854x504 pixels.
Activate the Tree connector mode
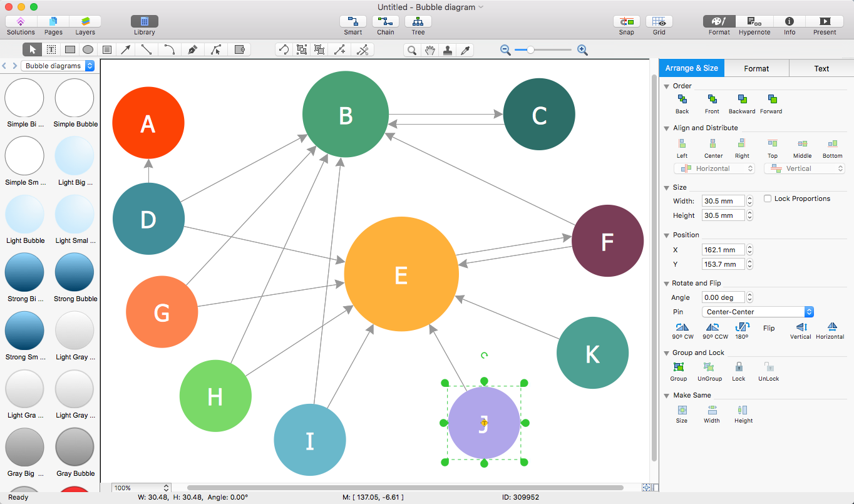point(418,22)
